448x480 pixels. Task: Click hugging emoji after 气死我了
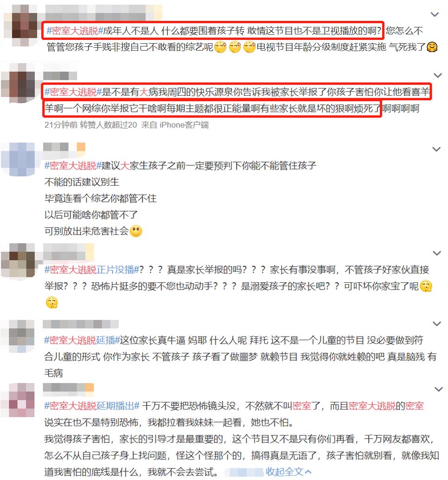pyautogui.click(x=432, y=47)
